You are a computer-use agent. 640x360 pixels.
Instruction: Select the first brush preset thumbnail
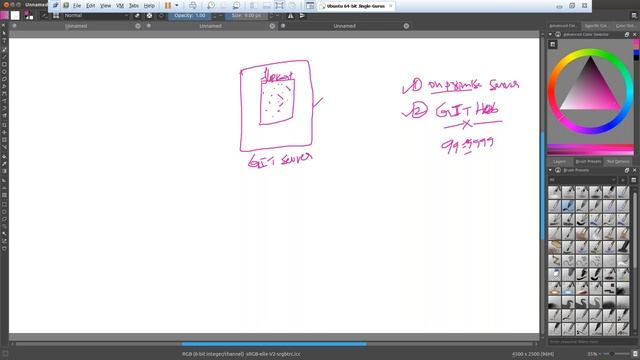click(x=554, y=192)
